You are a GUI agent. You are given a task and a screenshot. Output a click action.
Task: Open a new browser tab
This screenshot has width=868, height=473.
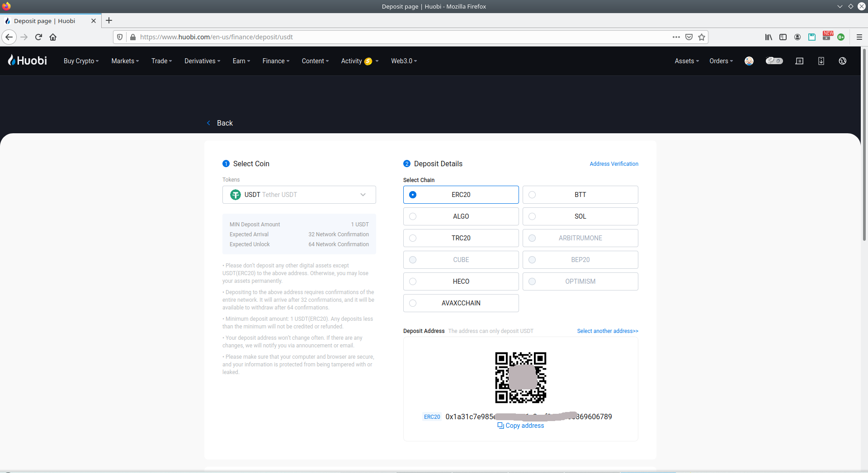[109, 20]
